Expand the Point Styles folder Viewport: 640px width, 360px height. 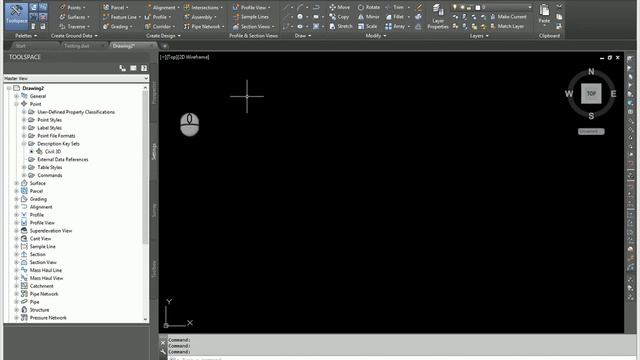tap(24, 120)
